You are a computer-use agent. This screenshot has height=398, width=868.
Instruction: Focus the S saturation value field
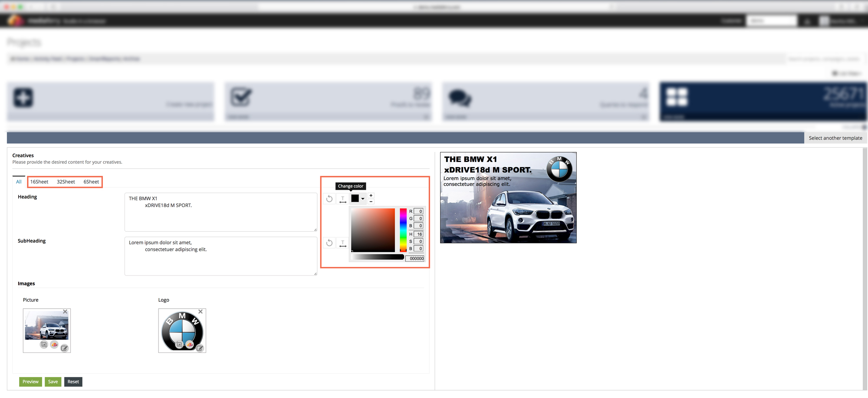[419, 241]
